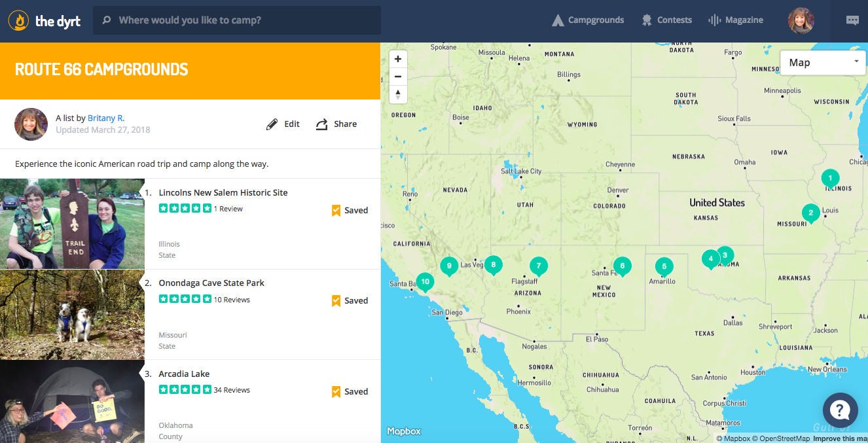Click star rating for Lincolns New Salem
The width and height of the screenshot is (868, 443).
coord(185,209)
